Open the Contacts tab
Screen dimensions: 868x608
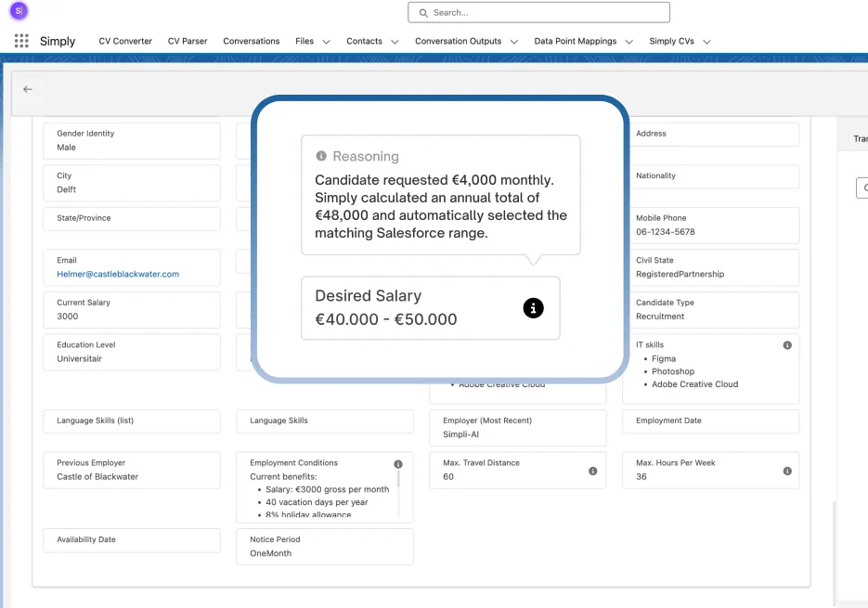coord(364,41)
